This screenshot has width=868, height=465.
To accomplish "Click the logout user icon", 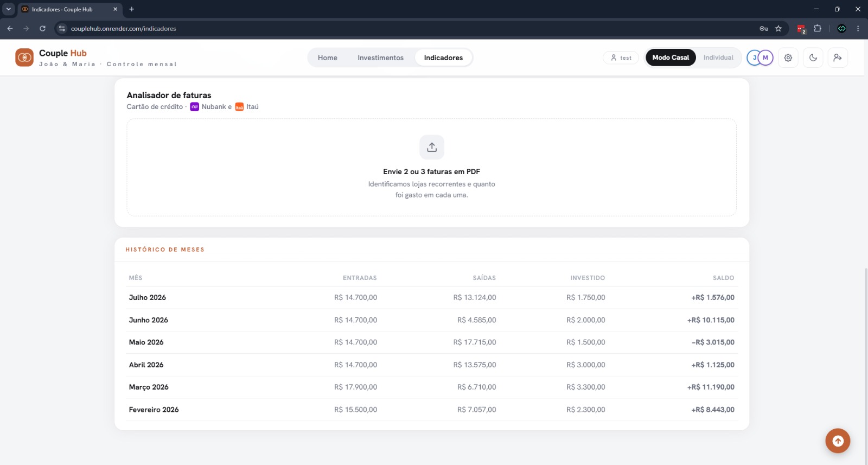I will tap(838, 58).
